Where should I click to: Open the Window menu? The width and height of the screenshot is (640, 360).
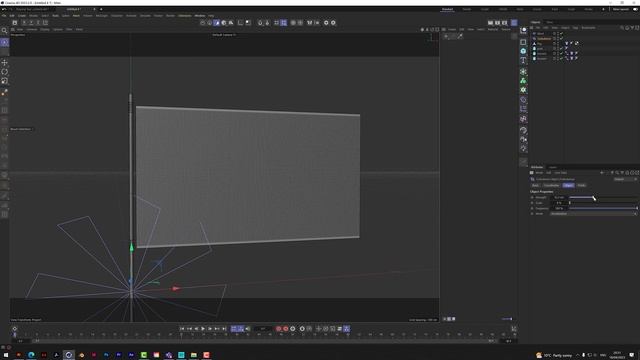(x=200, y=16)
